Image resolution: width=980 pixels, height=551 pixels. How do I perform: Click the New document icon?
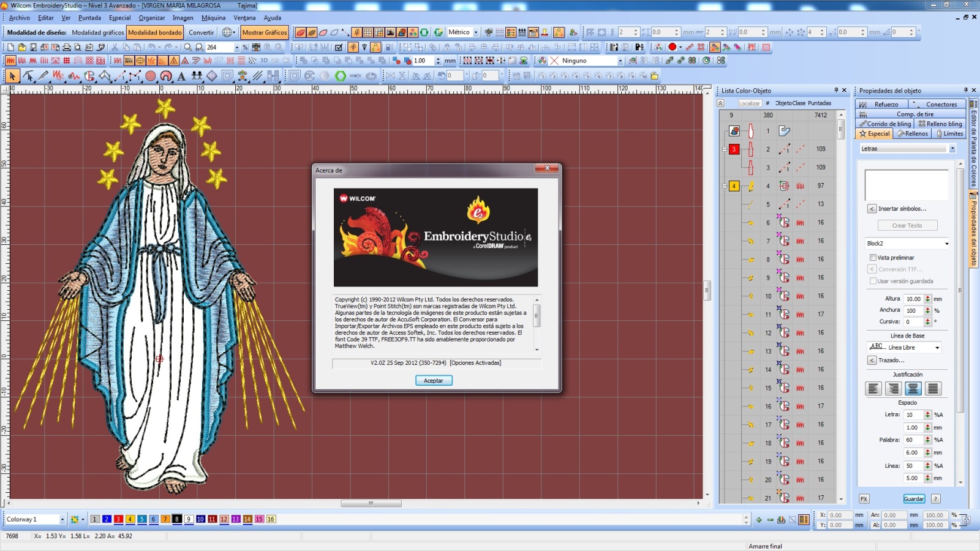(10, 47)
